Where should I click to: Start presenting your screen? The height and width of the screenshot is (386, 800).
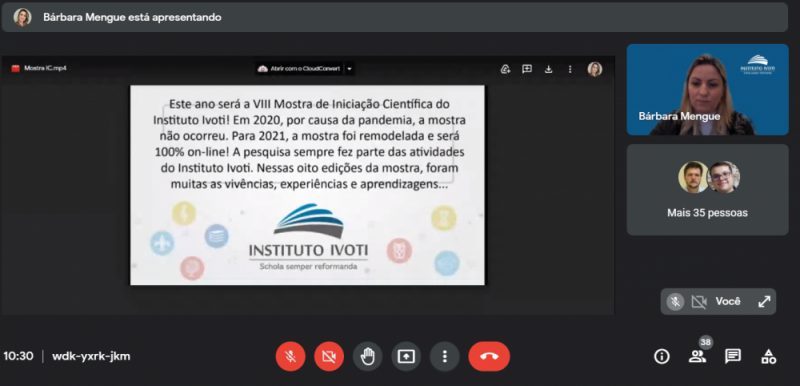coord(406,356)
